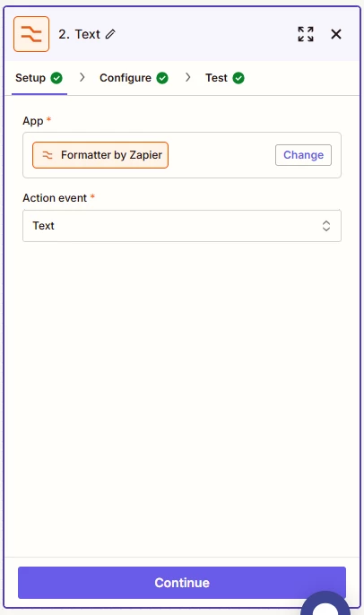The height and width of the screenshot is (615, 364).
Task: Open the help chat bubble
Action: [x=325, y=604]
